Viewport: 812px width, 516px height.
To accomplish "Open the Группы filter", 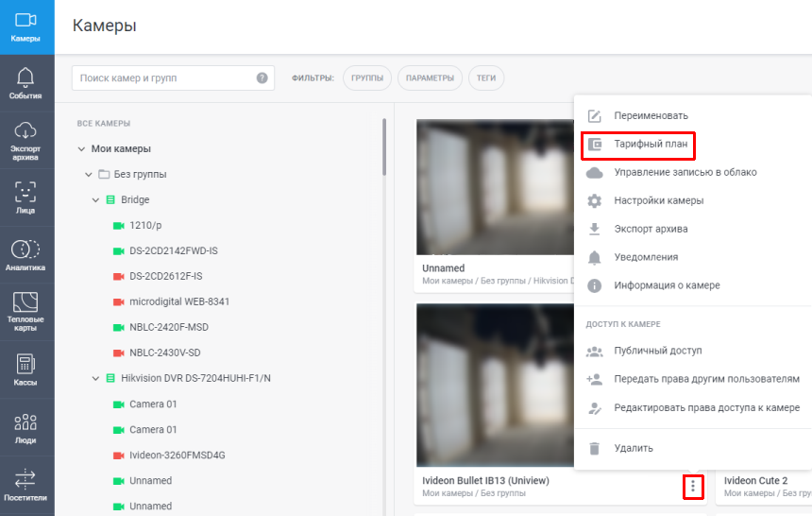I will (x=367, y=77).
